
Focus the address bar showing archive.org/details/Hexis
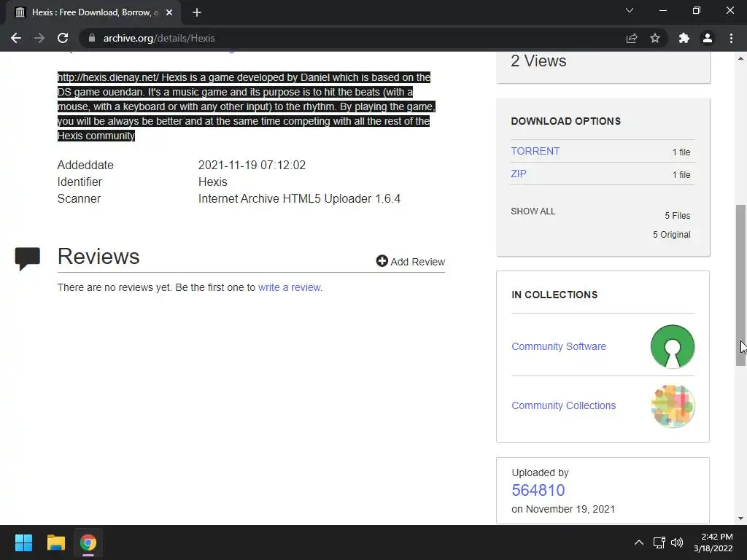pos(352,38)
